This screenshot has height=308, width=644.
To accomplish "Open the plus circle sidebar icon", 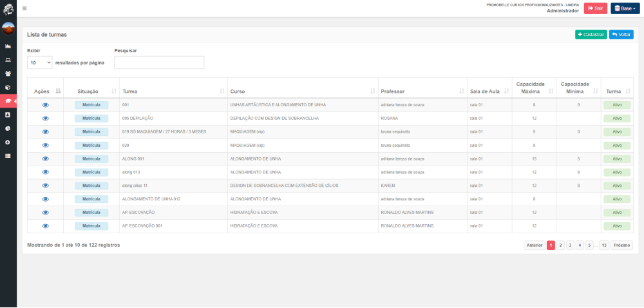I will point(7,142).
